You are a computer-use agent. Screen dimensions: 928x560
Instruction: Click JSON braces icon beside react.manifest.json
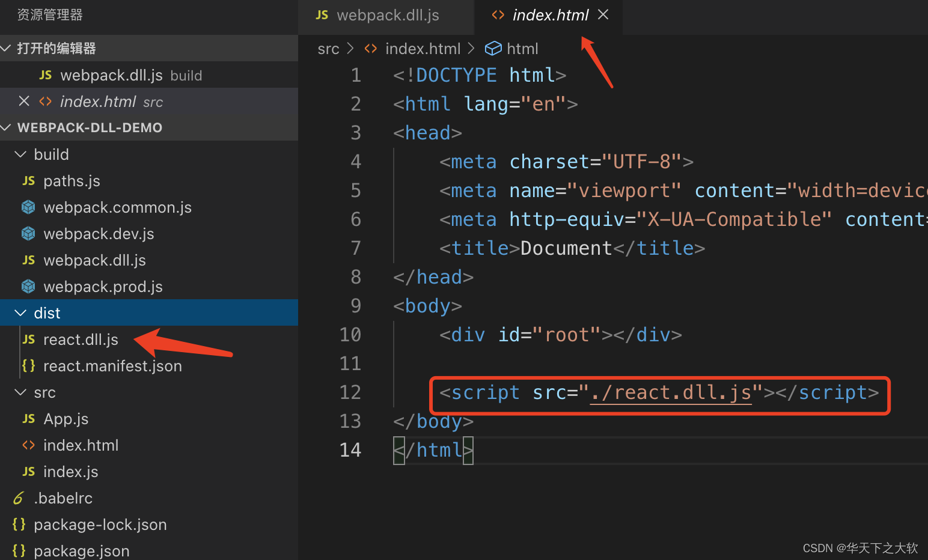click(28, 365)
